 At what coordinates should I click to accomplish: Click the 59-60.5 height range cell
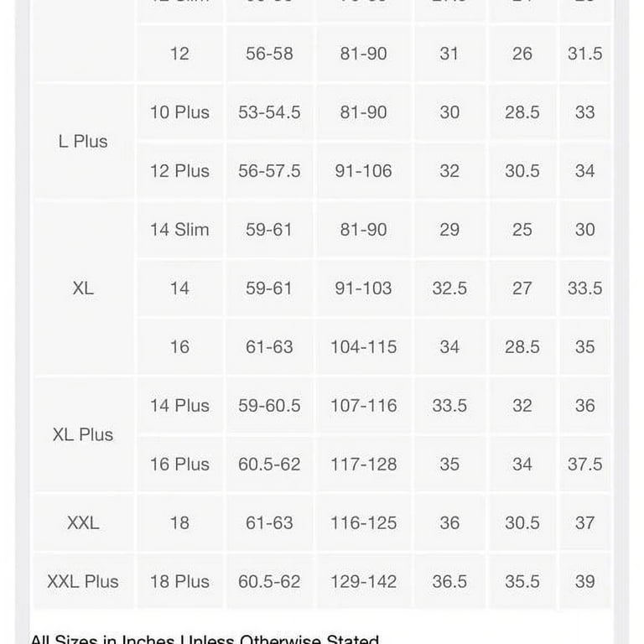269,405
